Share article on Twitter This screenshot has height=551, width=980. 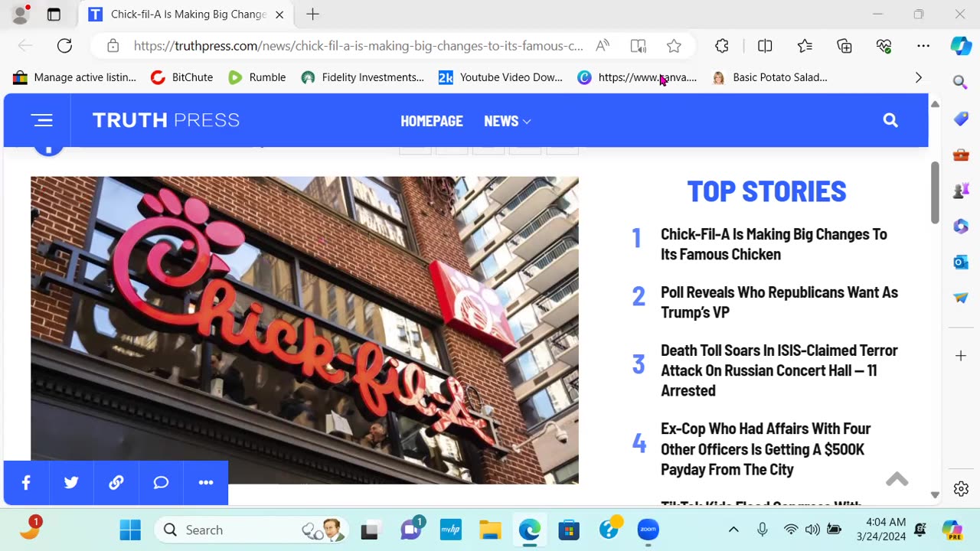71,483
